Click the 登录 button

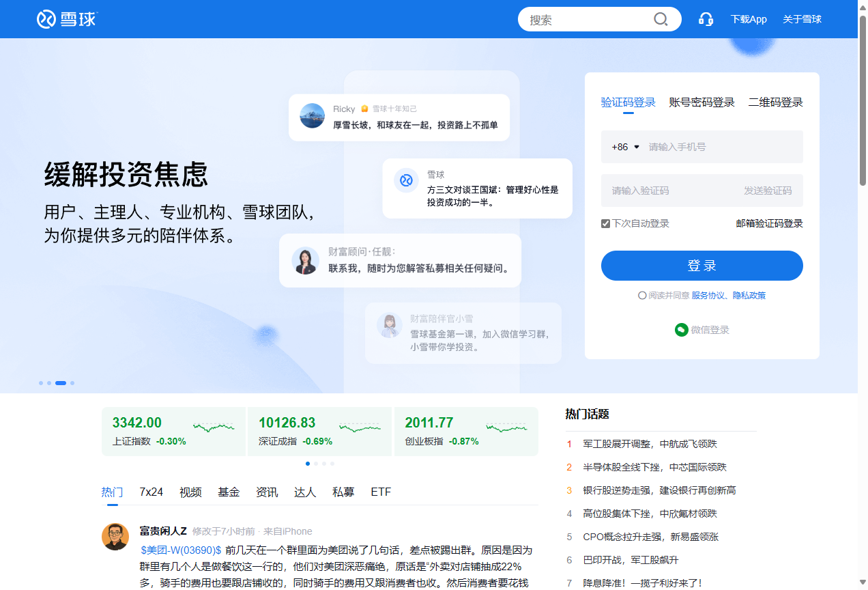coord(701,266)
